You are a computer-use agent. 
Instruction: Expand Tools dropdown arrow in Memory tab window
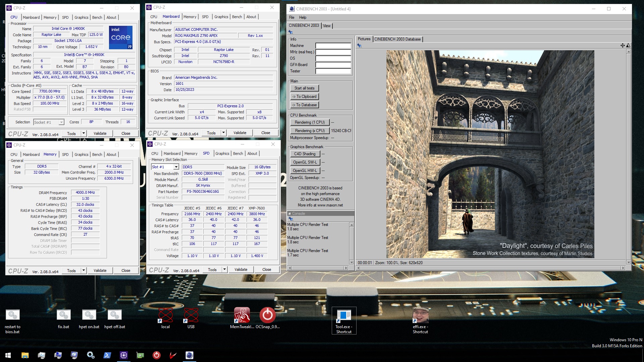(84, 270)
